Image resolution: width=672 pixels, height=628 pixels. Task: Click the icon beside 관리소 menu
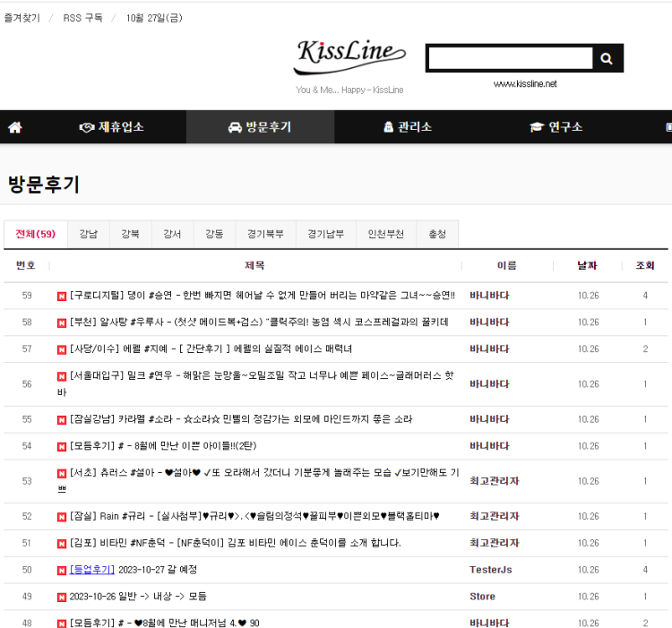click(x=388, y=127)
